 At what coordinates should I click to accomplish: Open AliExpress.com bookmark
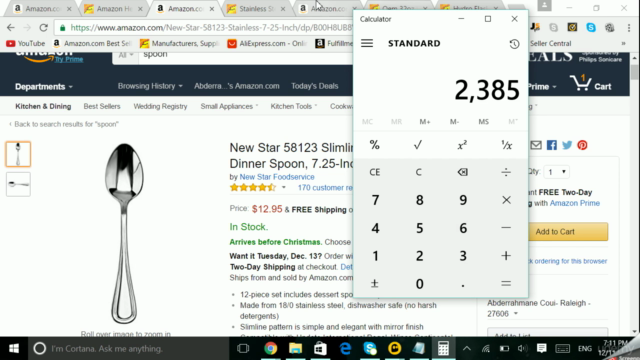coord(267,44)
